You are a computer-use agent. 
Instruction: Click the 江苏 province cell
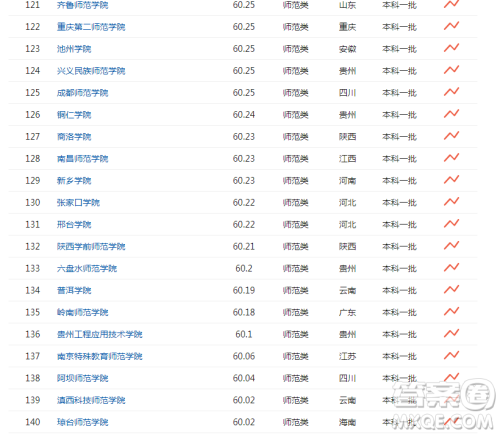pyautogui.click(x=347, y=356)
